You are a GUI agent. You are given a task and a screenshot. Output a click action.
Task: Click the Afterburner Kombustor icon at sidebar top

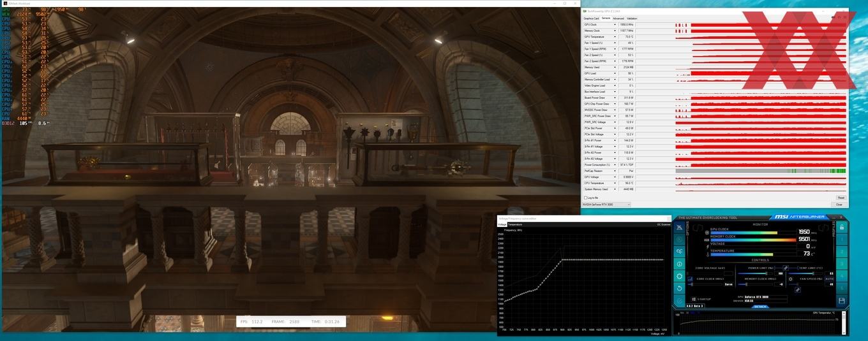(680, 227)
